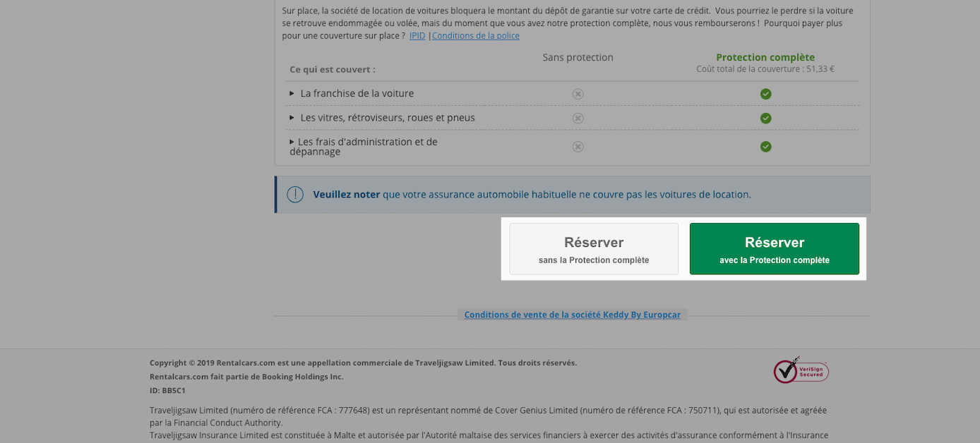This screenshot has width=980, height=443.
Task: Click the VeriSign Secured badge
Action: point(801,370)
